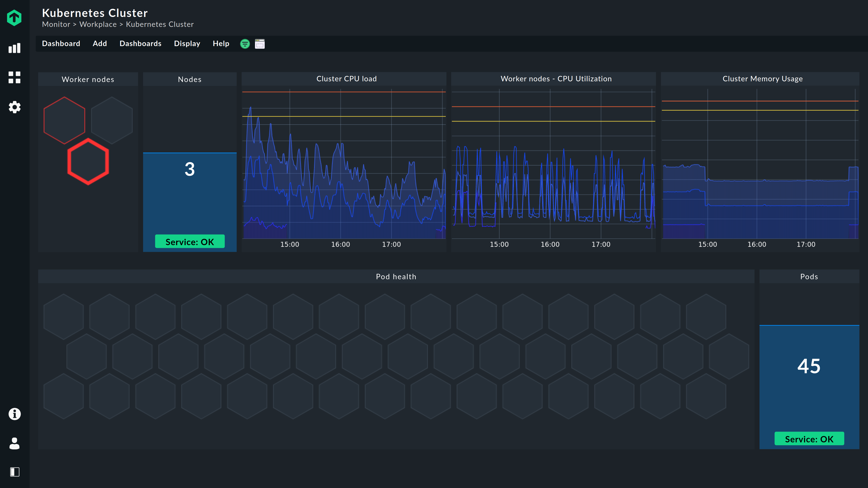The height and width of the screenshot is (488, 868).
Task: Toggle the sidebar panel icon
Action: (14, 472)
